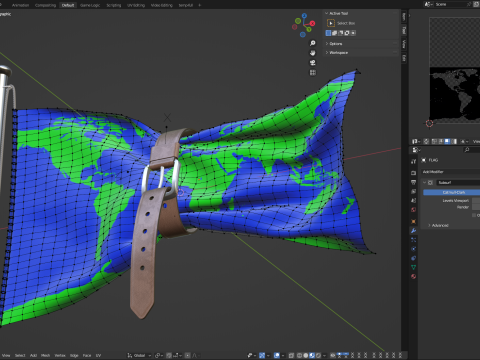Open the View Layer properties tab icon
Viewport: 480px width, 360px height.
coord(414,191)
